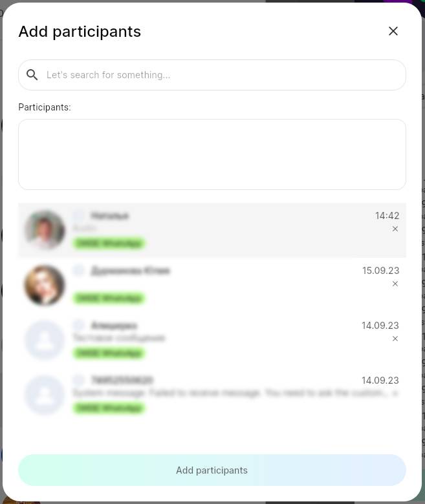Image resolution: width=425 pixels, height=504 pixels.
Task: Click the x icon below the first 14.09.23 date
Action: (395, 339)
